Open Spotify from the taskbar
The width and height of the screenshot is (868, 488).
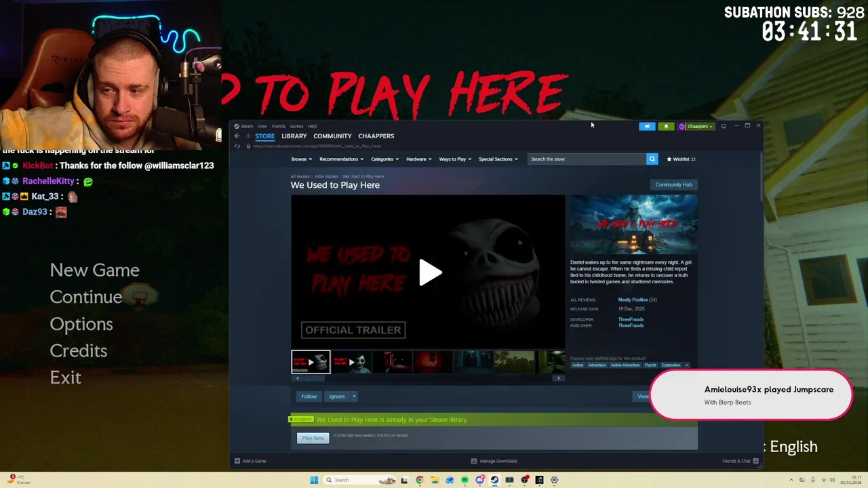465,480
